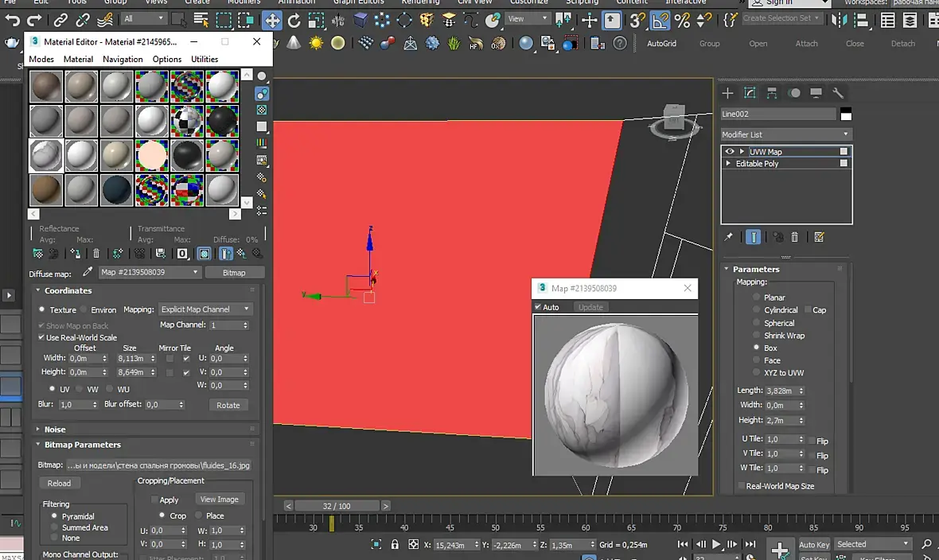Open the Utilities menu in Material Editor
This screenshot has width=939, height=560.
click(x=205, y=59)
